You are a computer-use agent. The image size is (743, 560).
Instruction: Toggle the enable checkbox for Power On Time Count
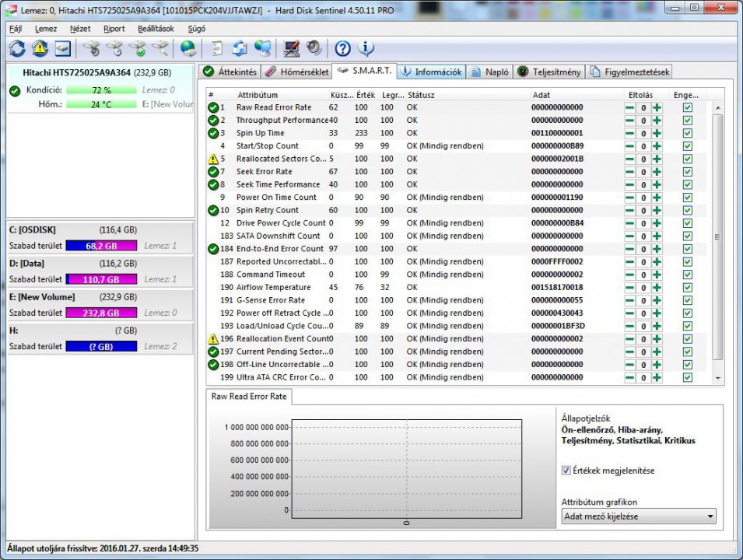point(688,198)
